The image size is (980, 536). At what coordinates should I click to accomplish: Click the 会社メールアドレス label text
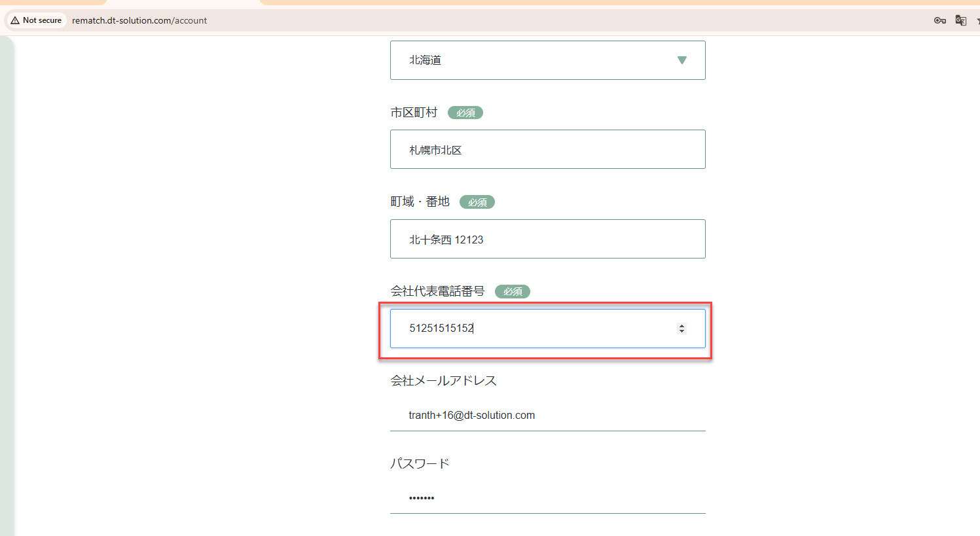[x=443, y=380]
